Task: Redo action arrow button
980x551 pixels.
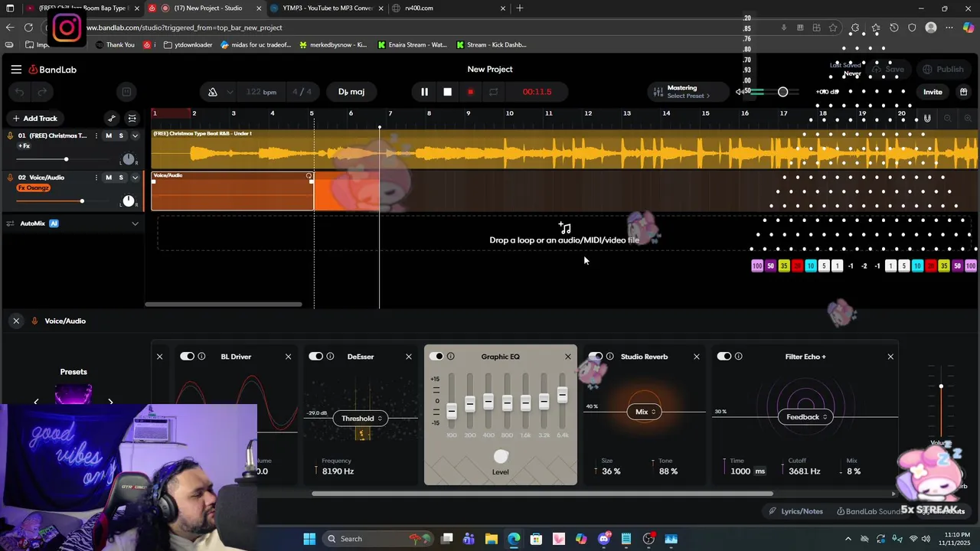Action: tap(42, 92)
